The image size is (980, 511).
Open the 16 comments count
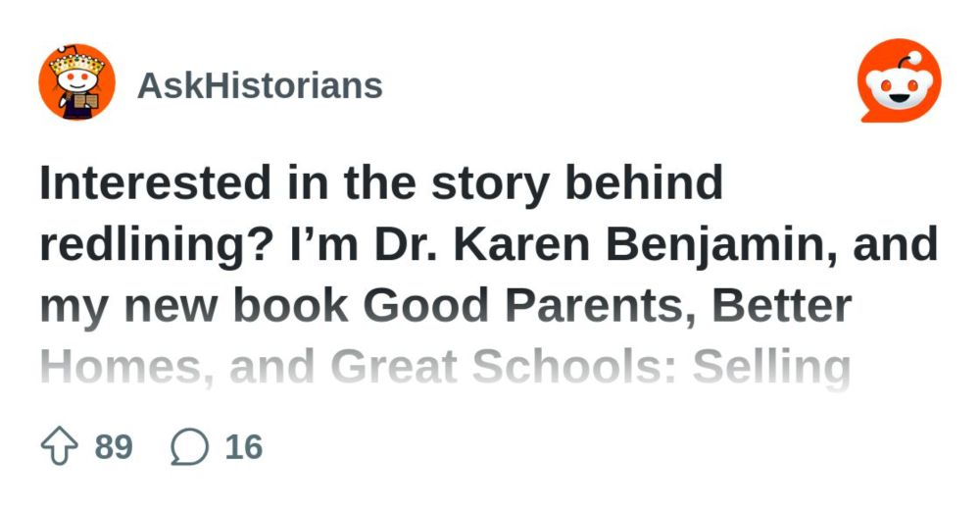coord(244,448)
